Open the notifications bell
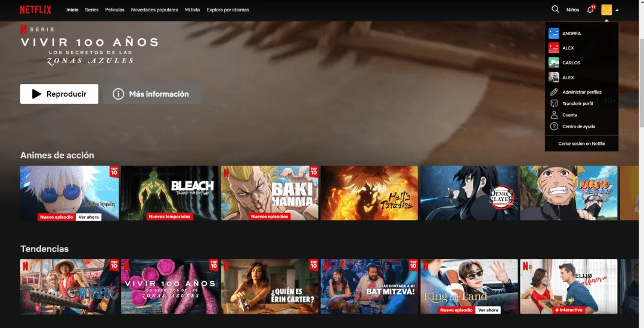 coord(590,10)
